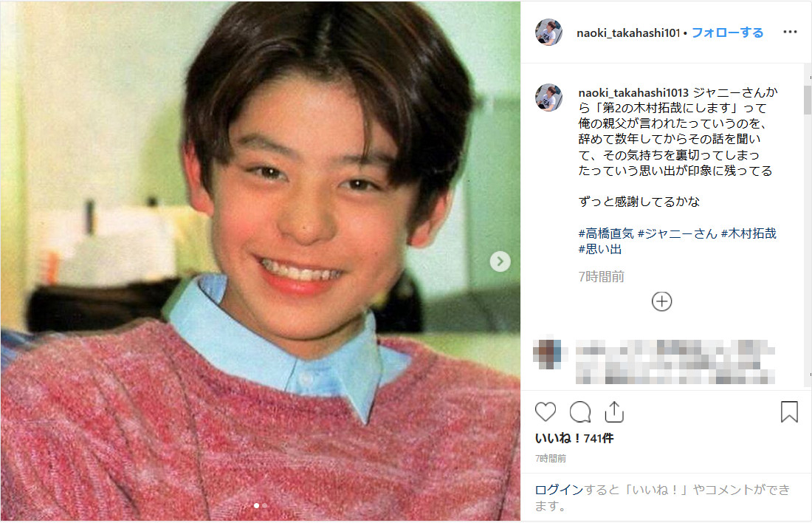Save the post with the bookmark icon

tap(789, 412)
